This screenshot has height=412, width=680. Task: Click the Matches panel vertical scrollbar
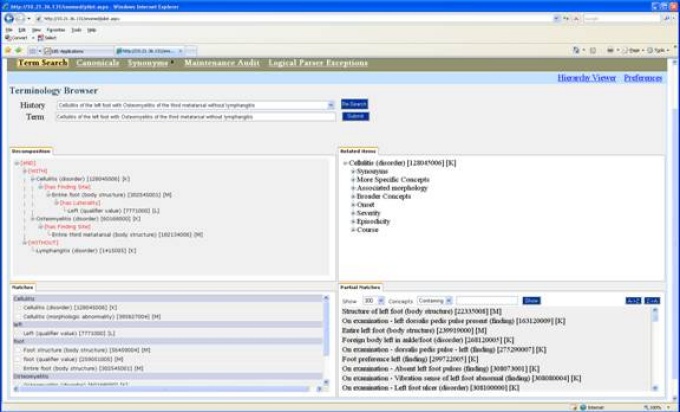click(326, 340)
